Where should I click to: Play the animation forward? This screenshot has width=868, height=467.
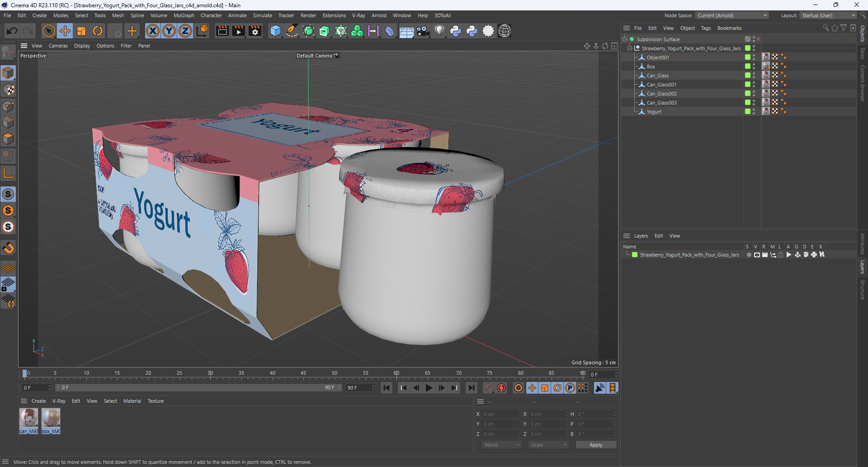click(x=429, y=388)
